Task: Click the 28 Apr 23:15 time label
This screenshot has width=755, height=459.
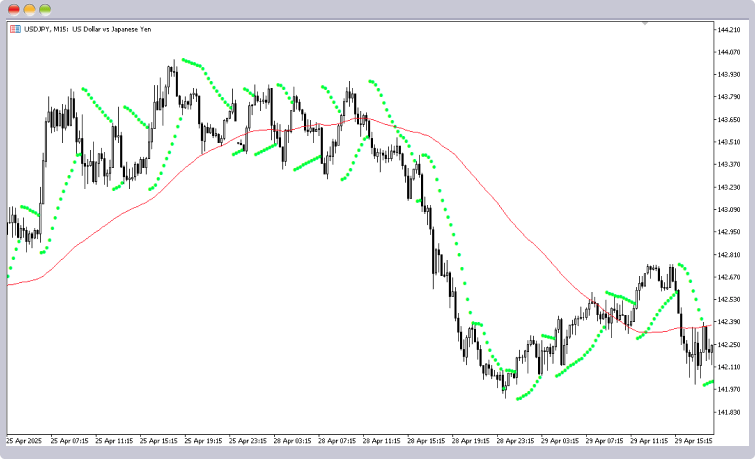Action: (x=515, y=440)
